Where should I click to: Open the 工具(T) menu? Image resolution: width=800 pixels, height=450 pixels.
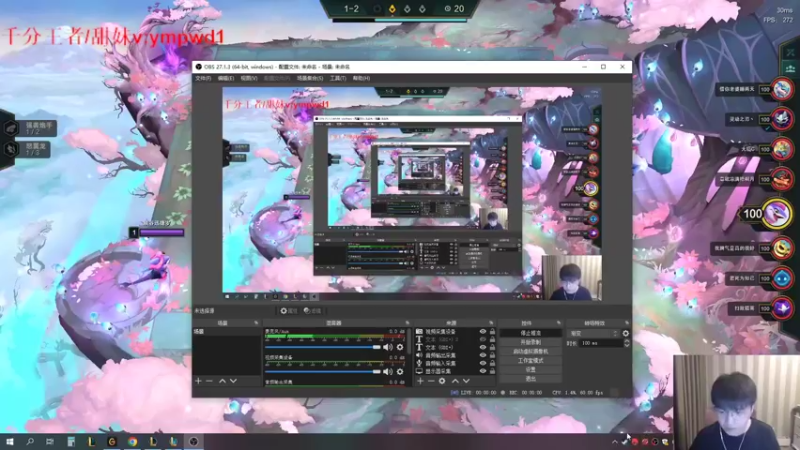tap(338, 78)
